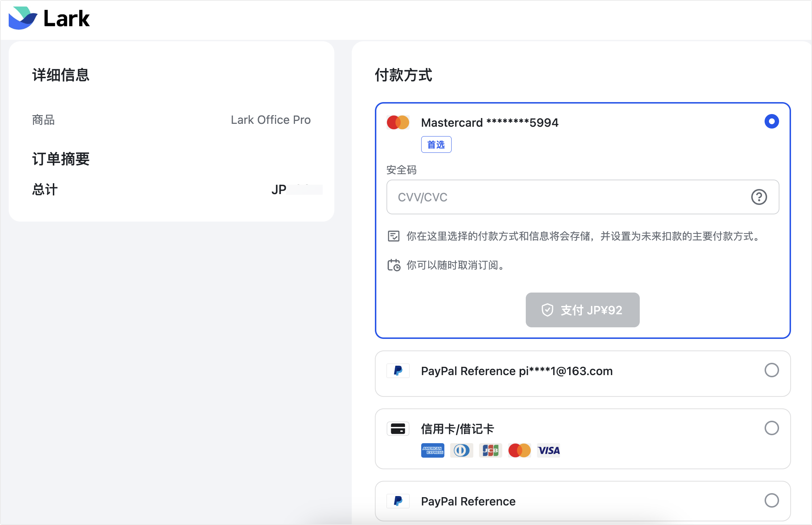Screen dimensions: 812x525
Task: Click the 总计 total label
Action: coord(45,189)
